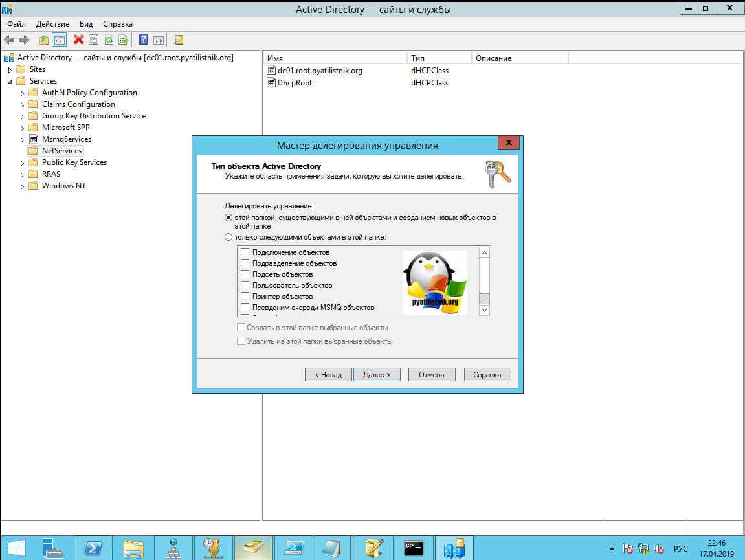Open the black command prompt taskbar icon
The image size is (745, 560).
pos(413,548)
